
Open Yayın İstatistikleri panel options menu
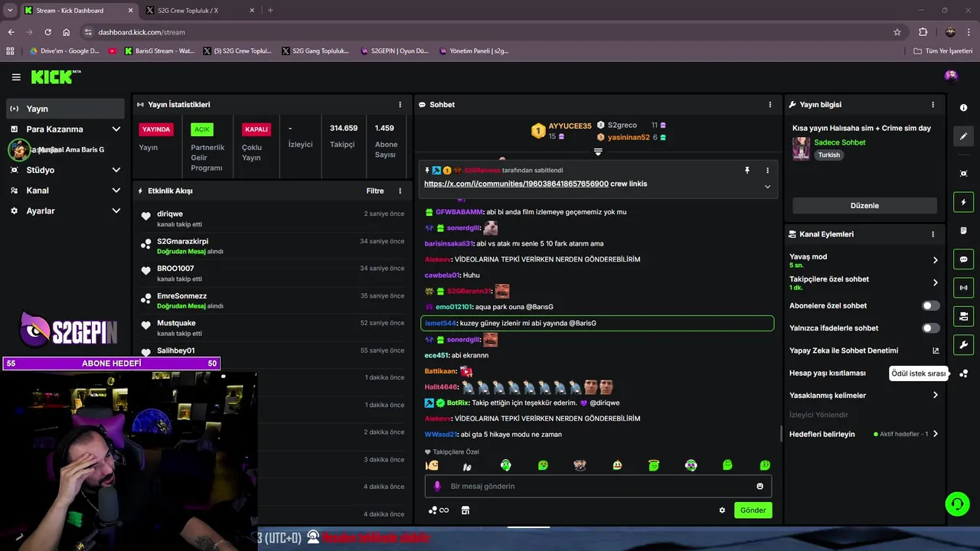tap(400, 105)
